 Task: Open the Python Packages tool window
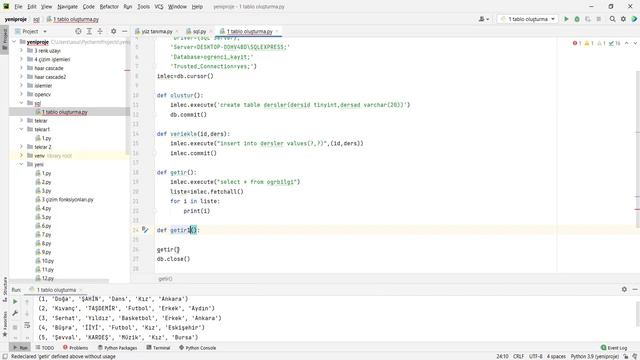(118, 348)
